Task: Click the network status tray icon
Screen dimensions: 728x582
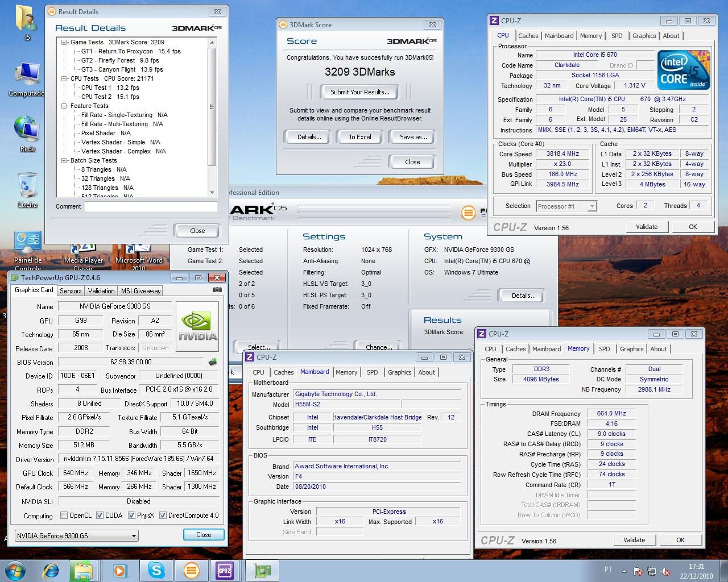Action: coord(652,571)
